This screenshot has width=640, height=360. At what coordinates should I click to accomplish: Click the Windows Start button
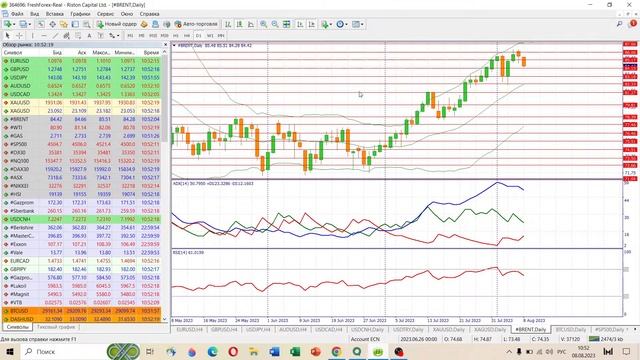9,351
